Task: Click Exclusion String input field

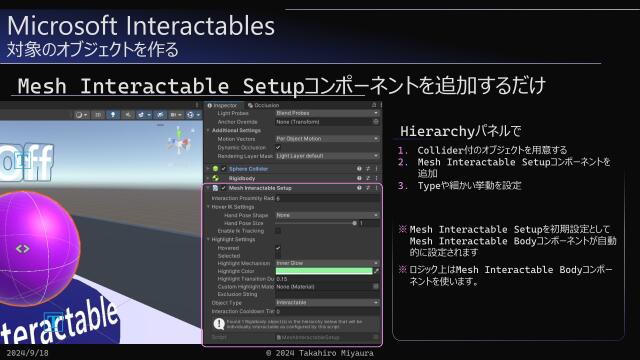Action: (327, 294)
